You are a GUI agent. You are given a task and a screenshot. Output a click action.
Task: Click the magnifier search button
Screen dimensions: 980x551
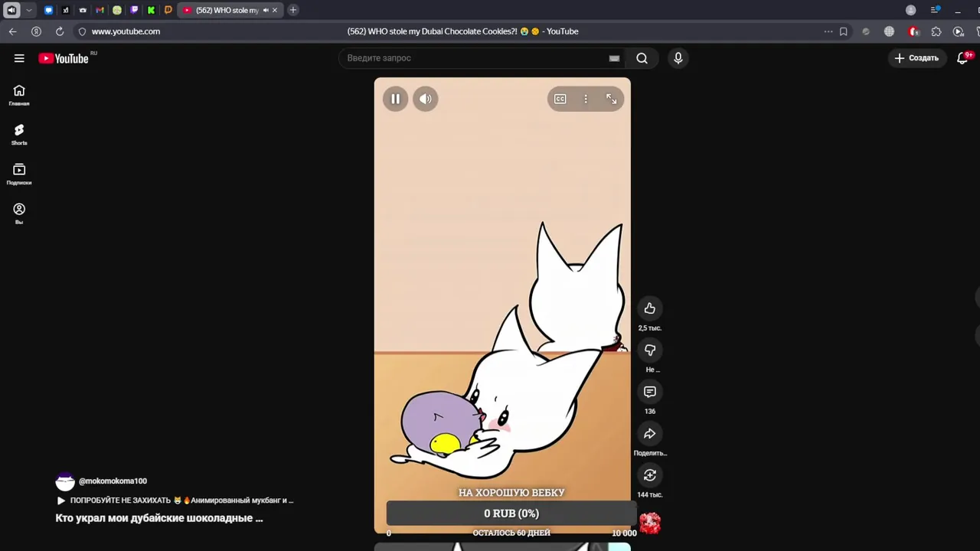point(642,58)
